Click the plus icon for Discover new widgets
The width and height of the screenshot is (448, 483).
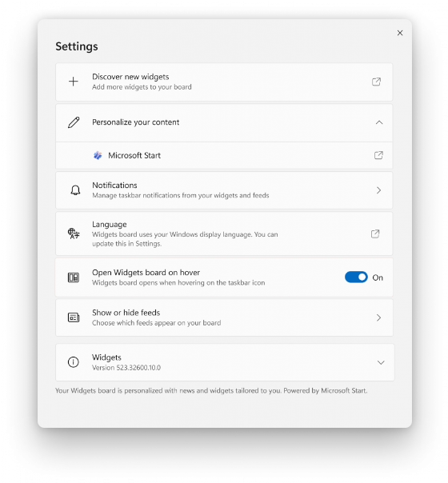74,82
